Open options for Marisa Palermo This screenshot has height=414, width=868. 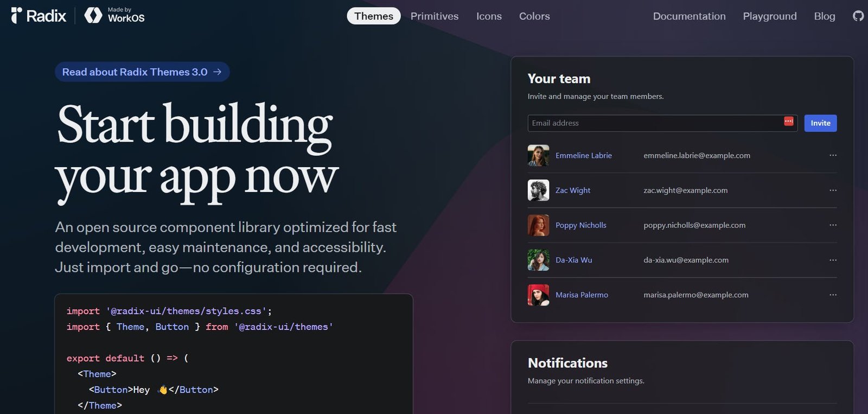pyautogui.click(x=833, y=295)
